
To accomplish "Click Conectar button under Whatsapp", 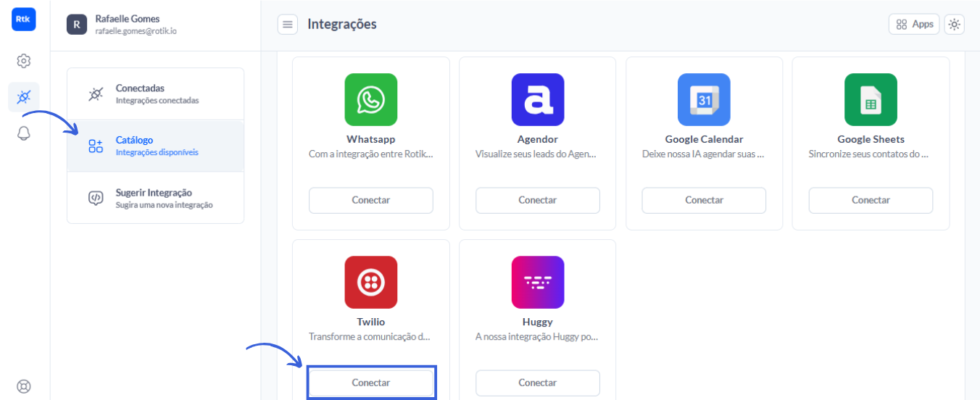I will 371,200.
